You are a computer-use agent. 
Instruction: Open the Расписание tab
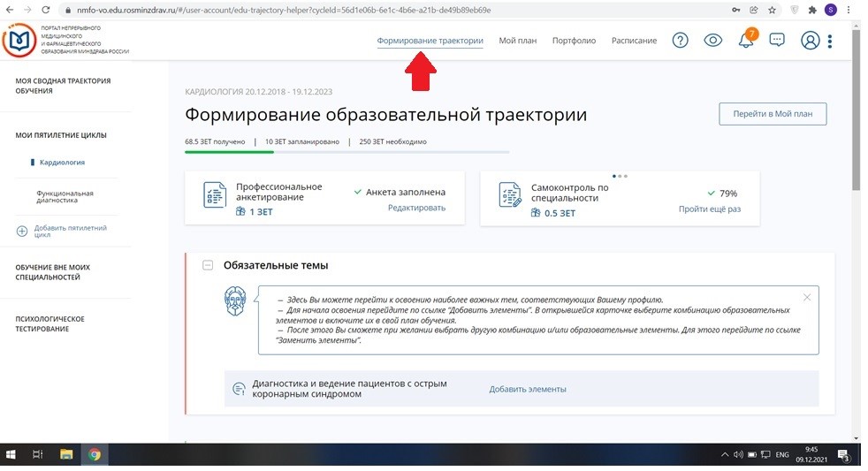[634, 41]
